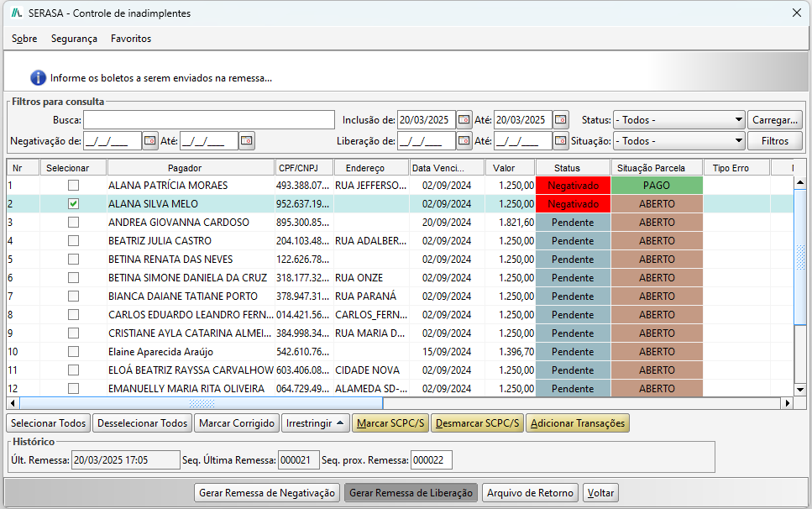Image resolution: width=812 pixels, height=509 pixels.
Task: Click horizontal scrollbar left arrow
Action: click(13, 403)
